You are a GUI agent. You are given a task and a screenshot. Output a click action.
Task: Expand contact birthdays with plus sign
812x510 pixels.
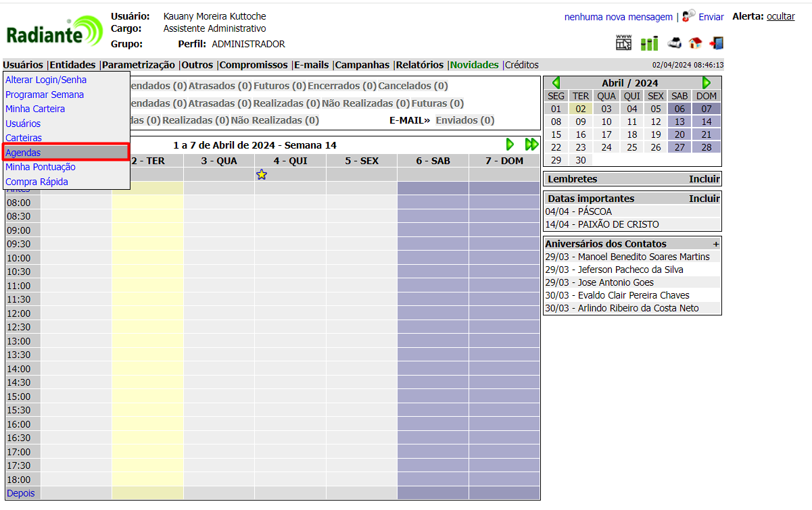pyautogui.click(x=715, y=244)
